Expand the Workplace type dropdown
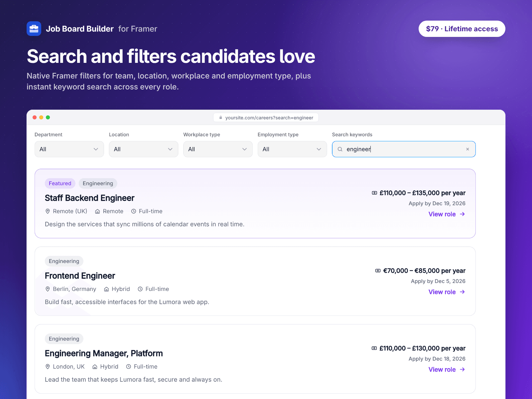The height and width of the screenshot is (399, 532). tap(218, 149)
